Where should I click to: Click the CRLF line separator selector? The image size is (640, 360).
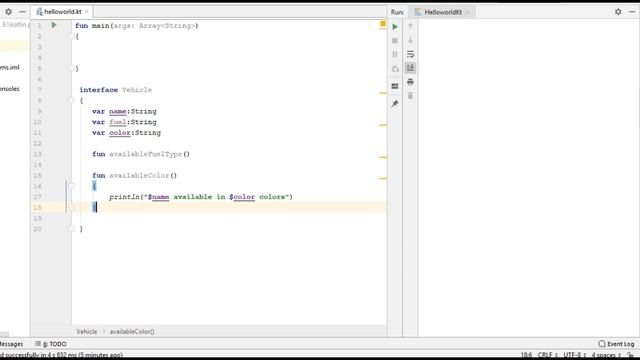547,355
